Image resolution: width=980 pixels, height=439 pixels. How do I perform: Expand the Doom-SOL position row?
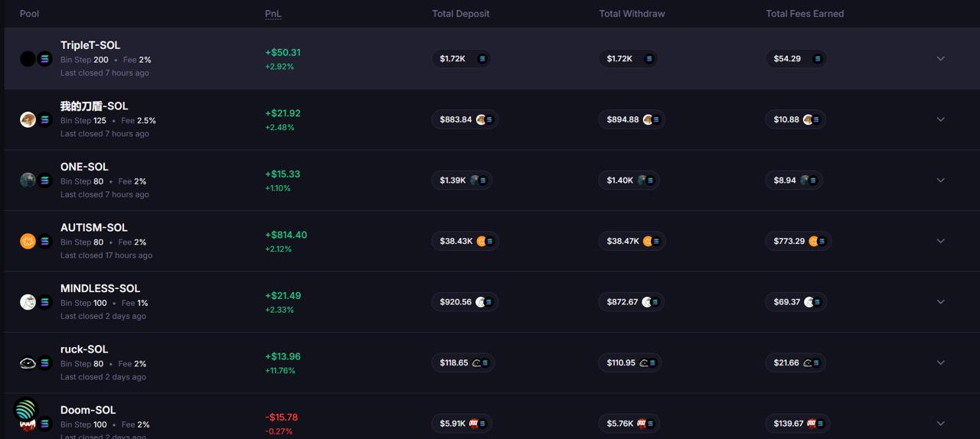940,424
